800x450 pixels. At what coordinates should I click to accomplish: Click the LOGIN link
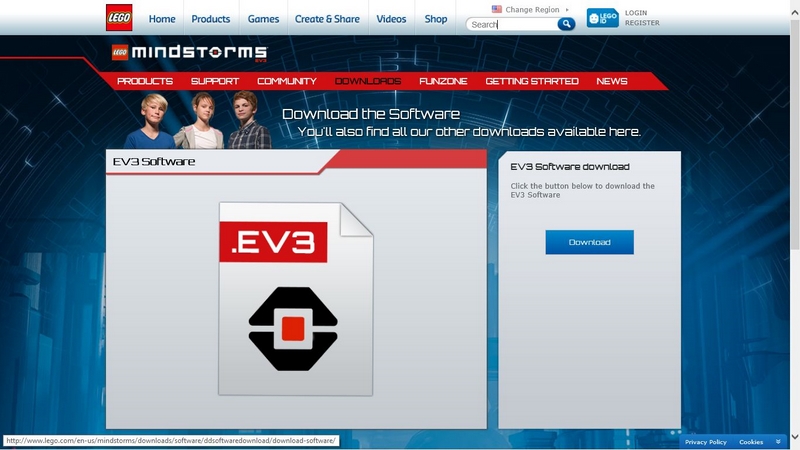coord(636,13)
